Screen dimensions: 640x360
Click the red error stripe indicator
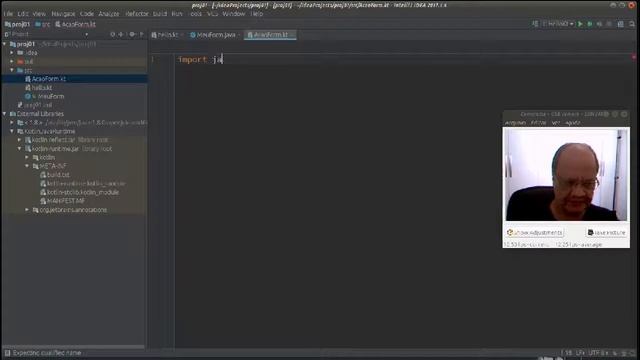click(x=634, y=58)
